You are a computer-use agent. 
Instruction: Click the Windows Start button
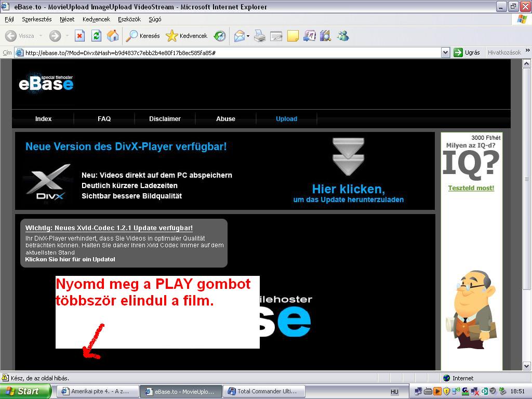click(x=25, y=391)
